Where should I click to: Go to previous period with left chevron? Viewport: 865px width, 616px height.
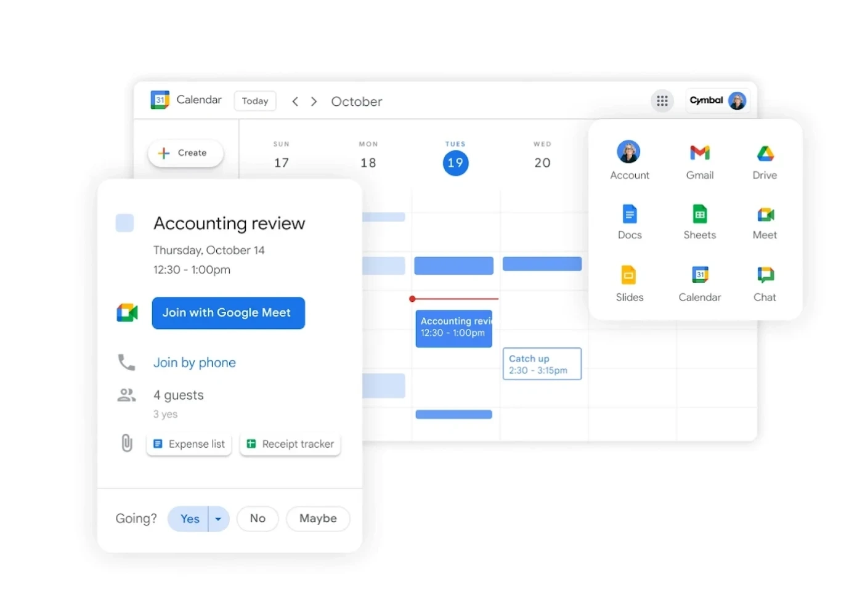295,102
